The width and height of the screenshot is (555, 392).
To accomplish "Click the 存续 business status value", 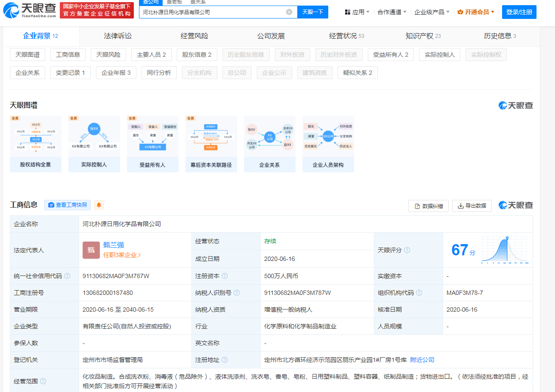I will 270,241.
